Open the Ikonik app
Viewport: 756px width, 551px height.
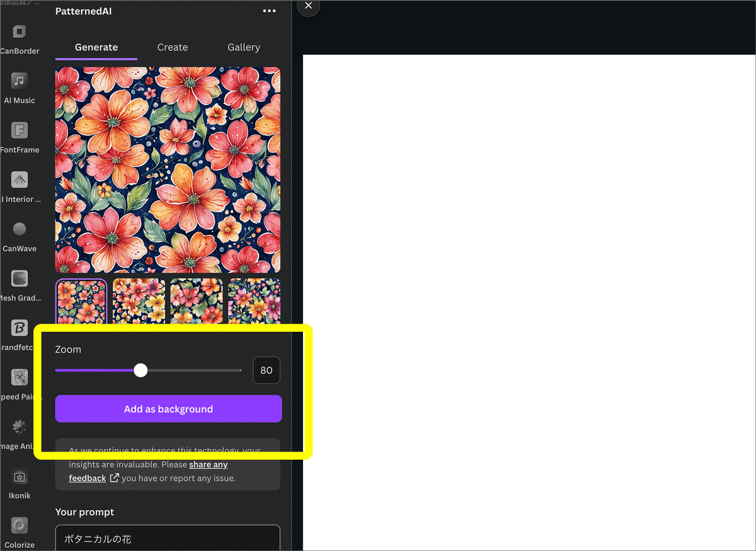(x=19, y=477)
